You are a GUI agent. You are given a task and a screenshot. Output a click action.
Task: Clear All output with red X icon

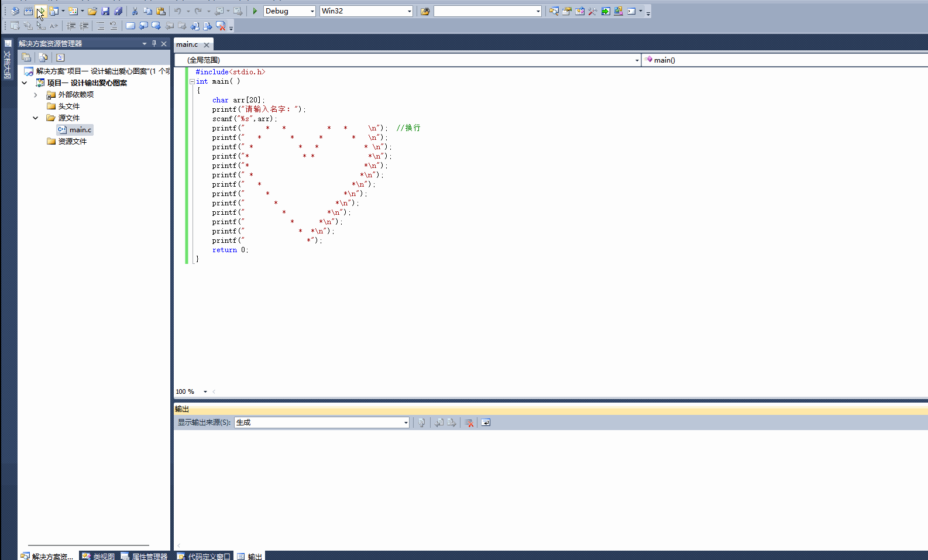click(469, 422)
